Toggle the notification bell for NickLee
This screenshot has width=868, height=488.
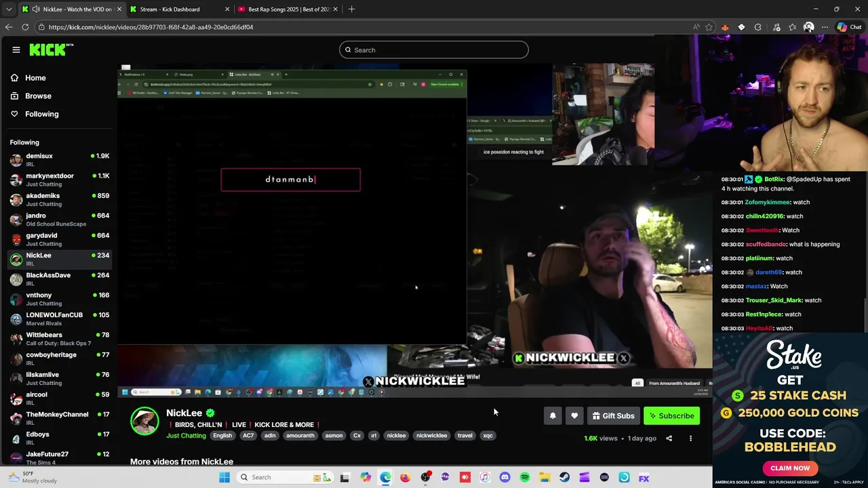553,415
